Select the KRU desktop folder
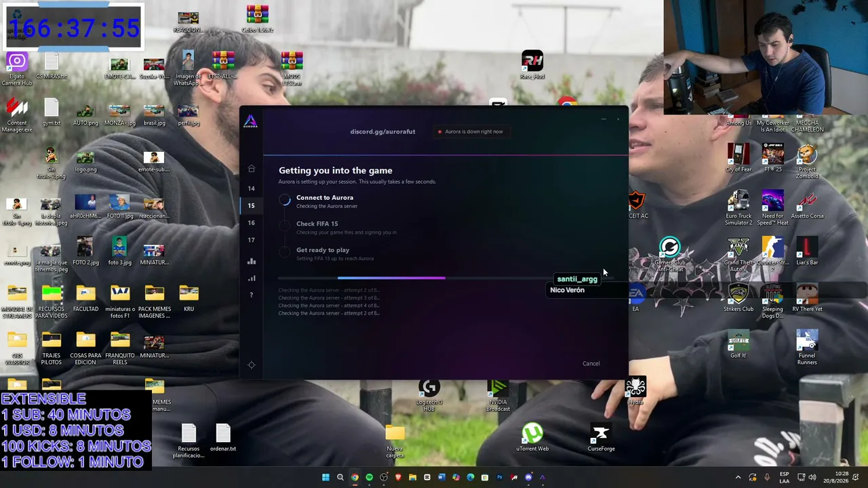Screen dimensions: 868x488 189,299
